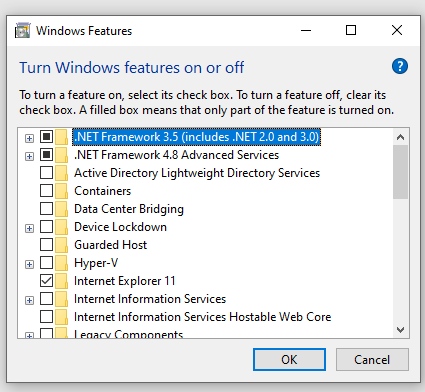Click folder icon beside Active Directory Lightweight

(61, 173)
